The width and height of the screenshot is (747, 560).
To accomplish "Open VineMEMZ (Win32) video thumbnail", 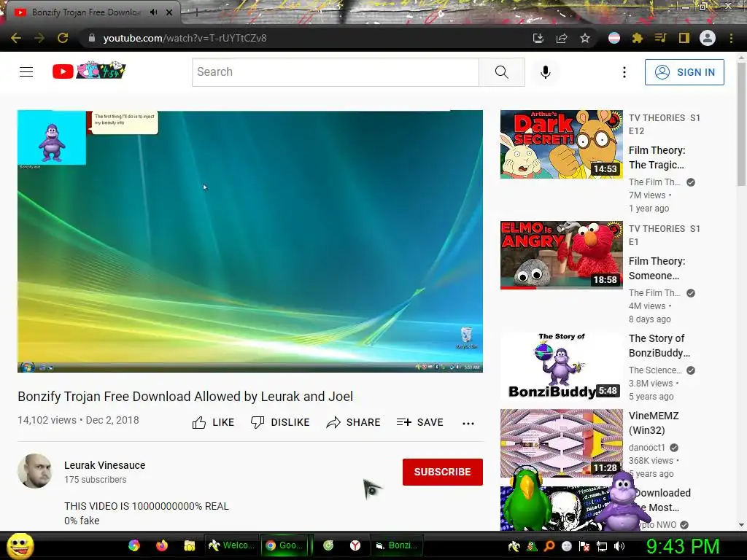I will coord(561,443).
